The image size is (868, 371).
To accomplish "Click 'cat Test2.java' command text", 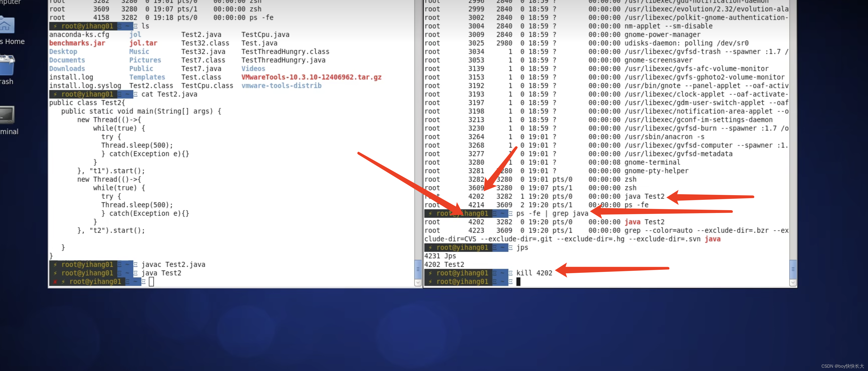I will click(169, 94).
